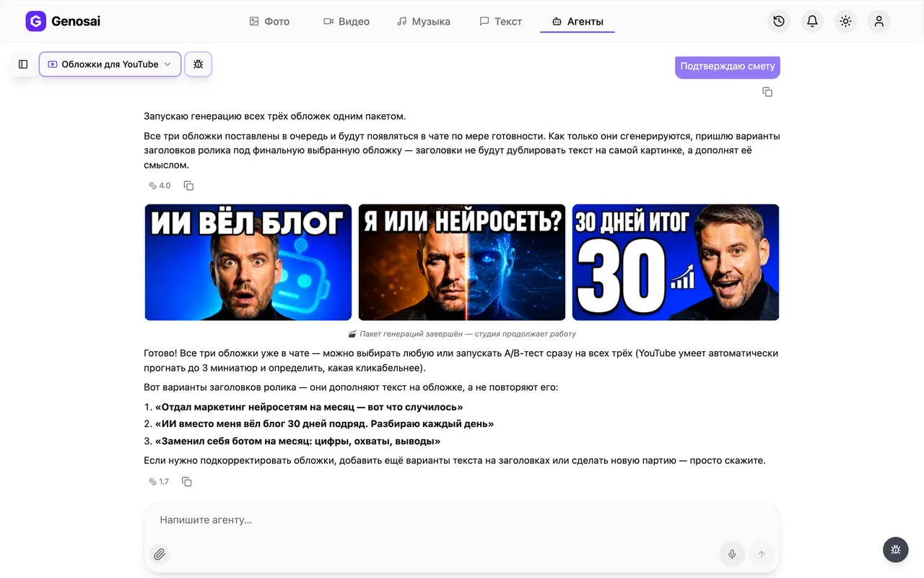Select the Агенты tab

(x=577, y=22)
